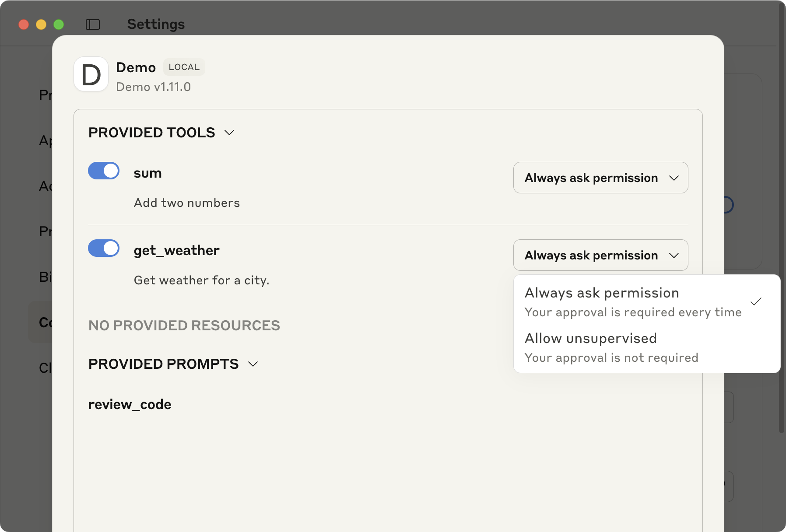This screenshot has height=532, width=786.
Task: Collapse the PROVIDED PROMPTS section
Action: coord(163,364)
